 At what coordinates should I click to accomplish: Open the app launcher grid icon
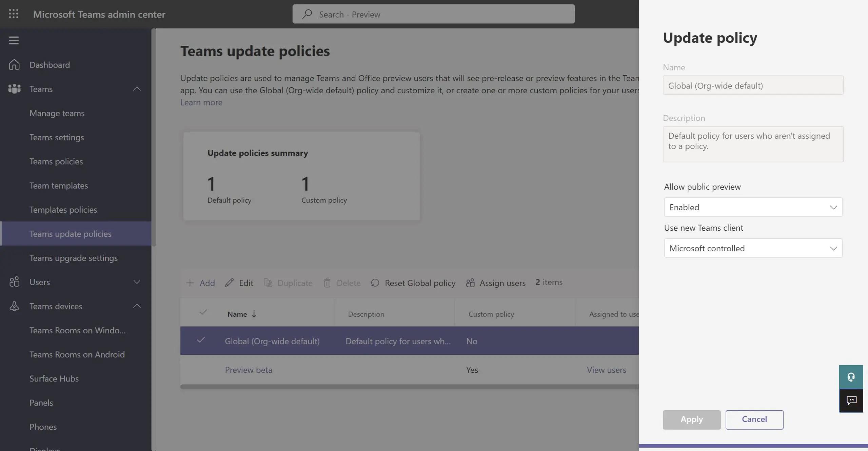pos(14,14)
